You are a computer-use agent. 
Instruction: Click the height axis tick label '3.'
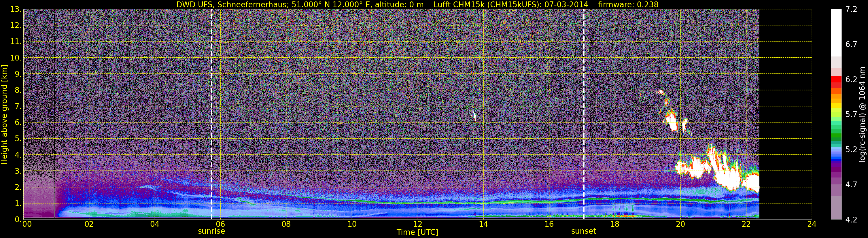[x=18, y=171]
